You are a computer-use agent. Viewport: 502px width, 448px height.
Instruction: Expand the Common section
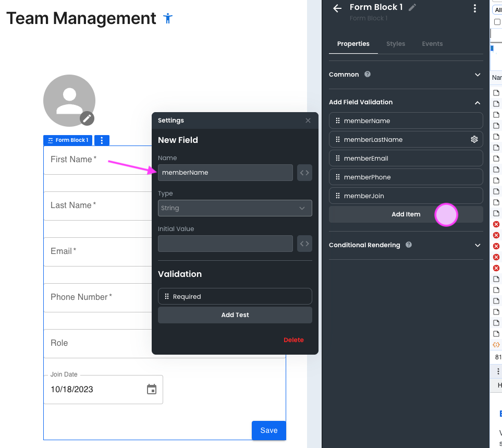coord(477,75)
